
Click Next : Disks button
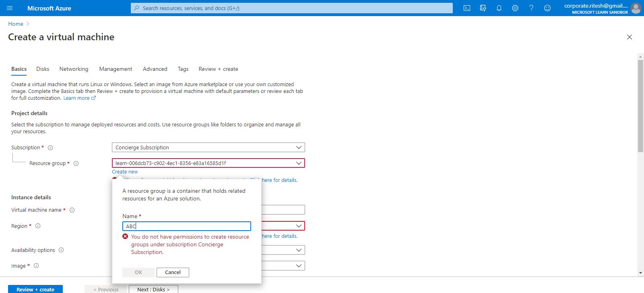[153, 289]
